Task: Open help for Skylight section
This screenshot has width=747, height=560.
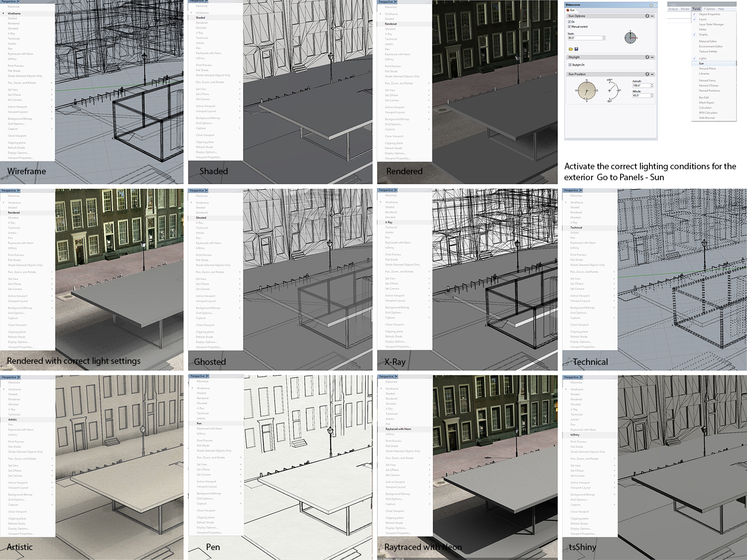Action: [647, 57]
